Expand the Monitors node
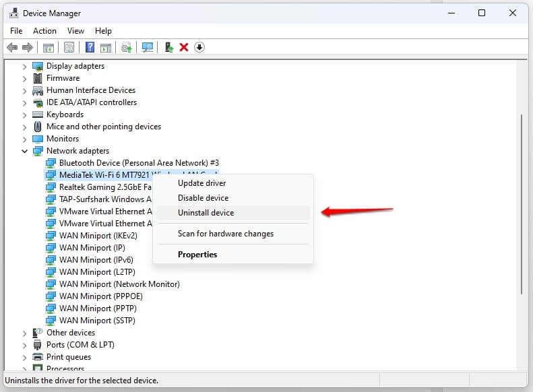 coord(24,139)
